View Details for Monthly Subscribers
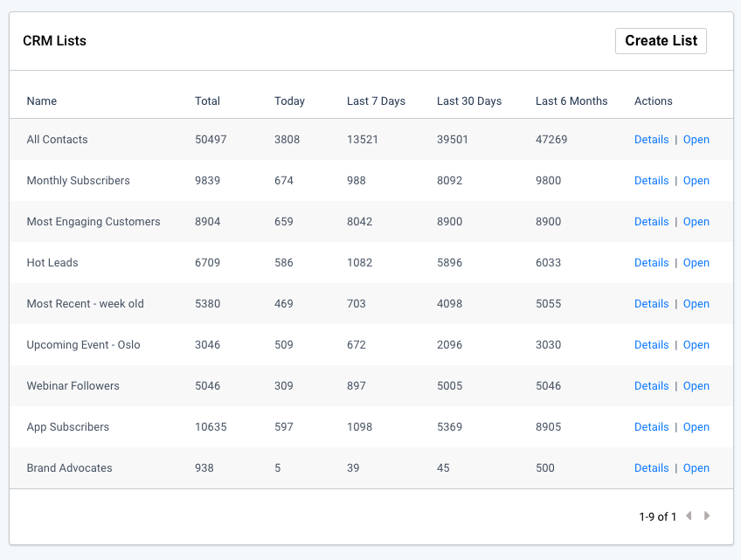The width and height of the screenshot is (741, 560). 651,180
